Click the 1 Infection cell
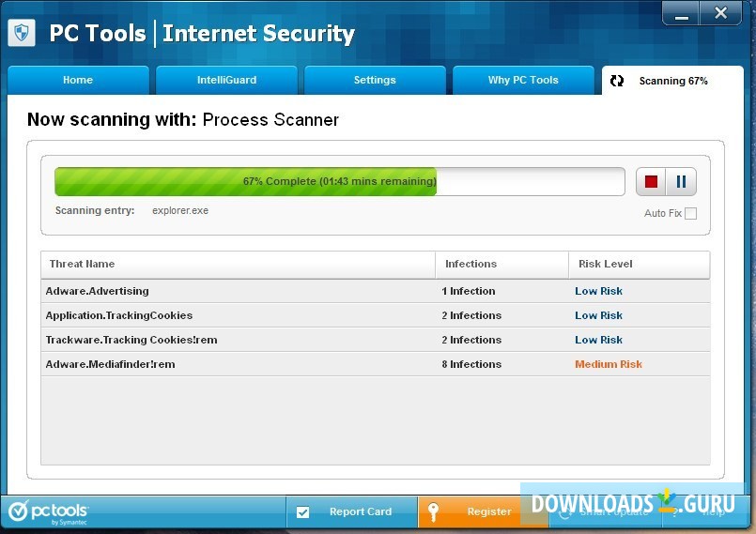The image size is (756, 534). (469, 291)
